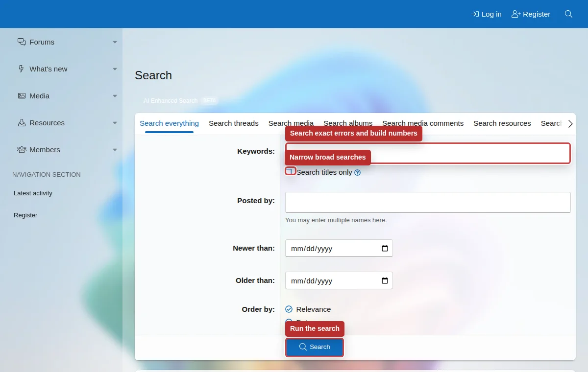Open Register link in sidebar navigation
The width and height of the screenshot is (588, 372).
tap(25, 215)
